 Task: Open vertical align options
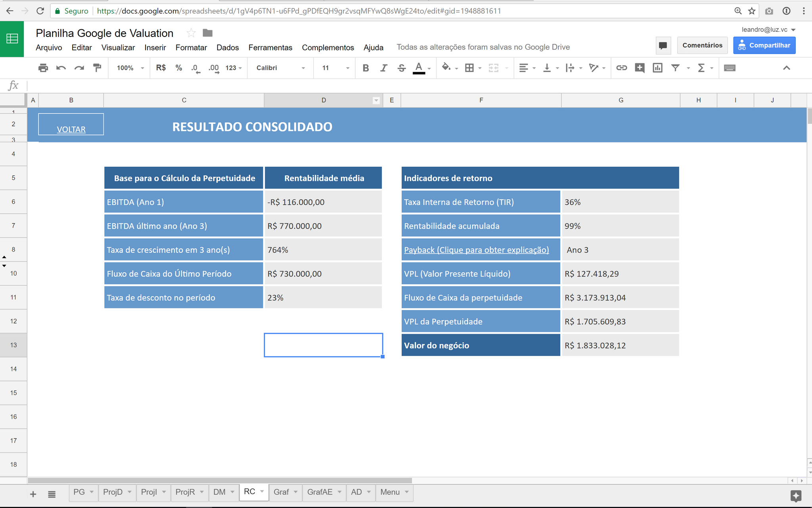[x=551, y=68]
